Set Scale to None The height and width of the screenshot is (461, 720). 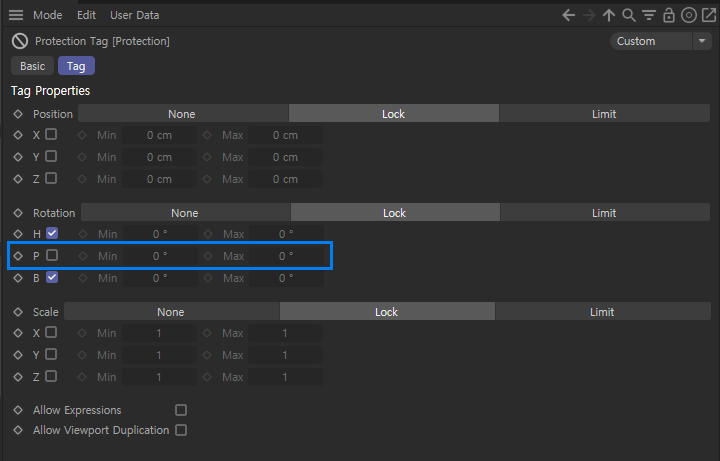pos(171,312)
